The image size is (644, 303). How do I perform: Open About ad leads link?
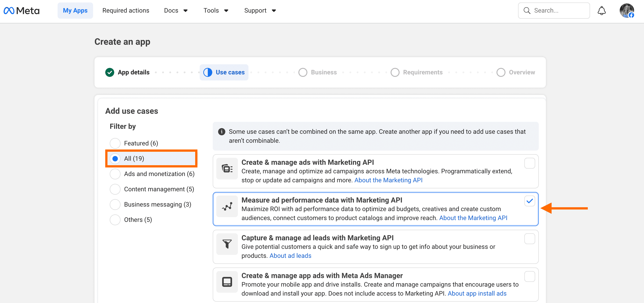coord(290,256)
